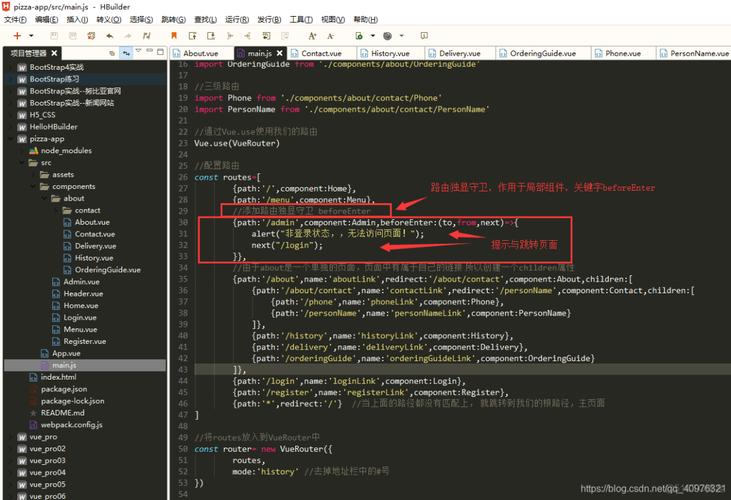Open the 视图(V) menu
The width and height of the screenshot is (731, 500).
pos(333,20)
